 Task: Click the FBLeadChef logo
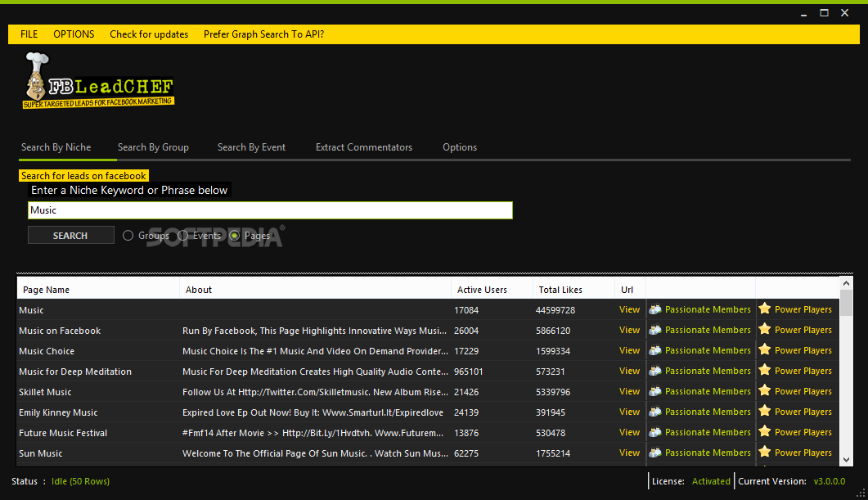pyautogui.click(x=98, y=81)
